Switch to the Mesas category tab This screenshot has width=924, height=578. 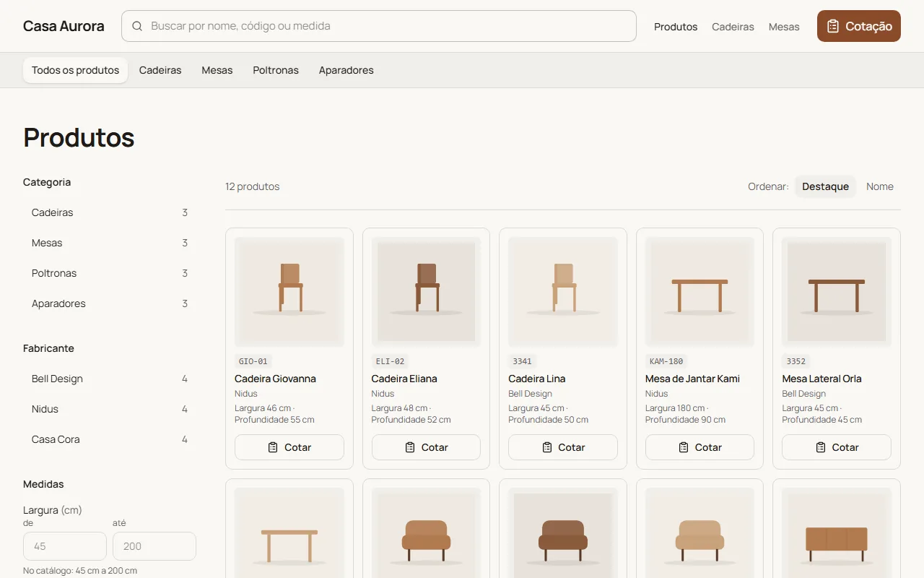[x=217, y=70]
